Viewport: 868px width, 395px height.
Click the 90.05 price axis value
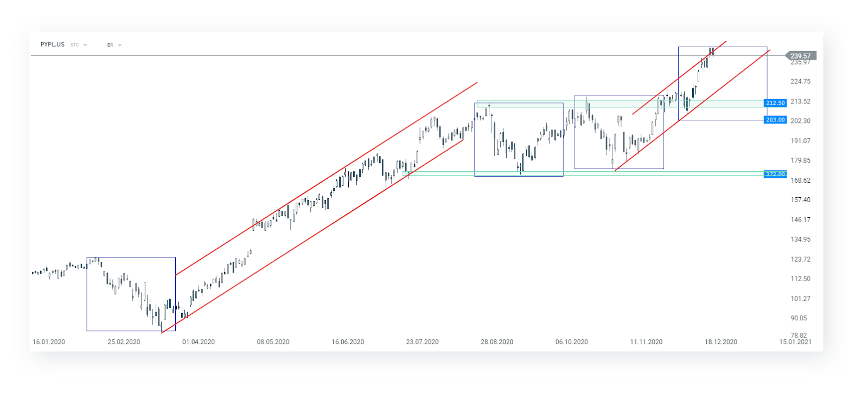pos(799,319)
